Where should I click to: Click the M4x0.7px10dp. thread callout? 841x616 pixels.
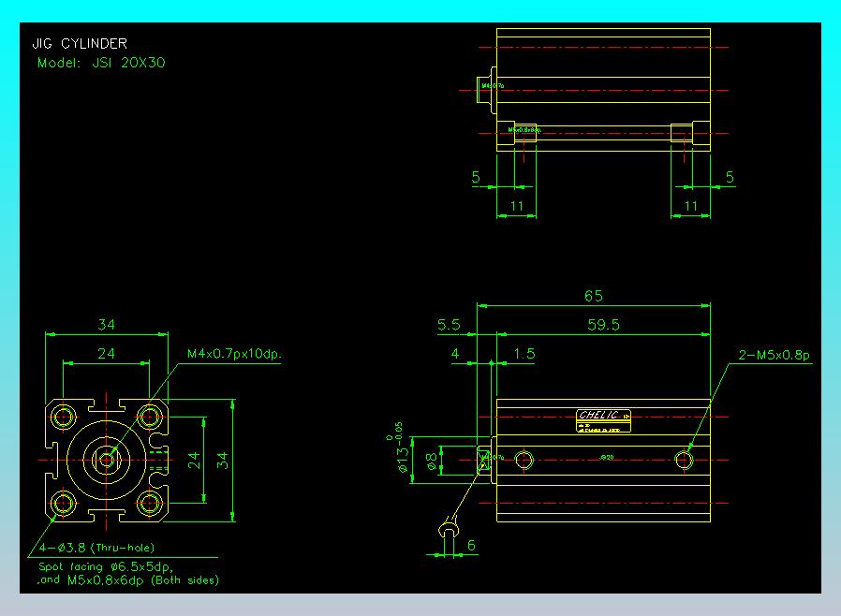coord(234,354)
